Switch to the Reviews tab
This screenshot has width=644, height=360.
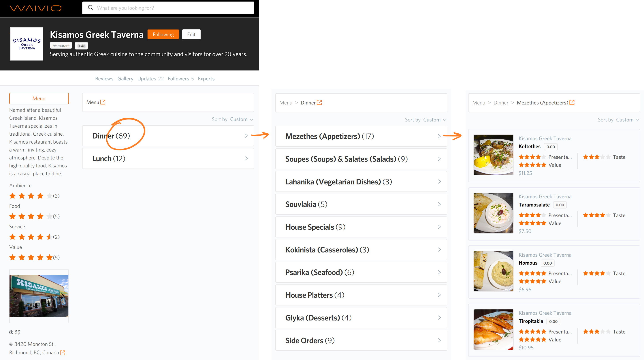tap(104, 79)
